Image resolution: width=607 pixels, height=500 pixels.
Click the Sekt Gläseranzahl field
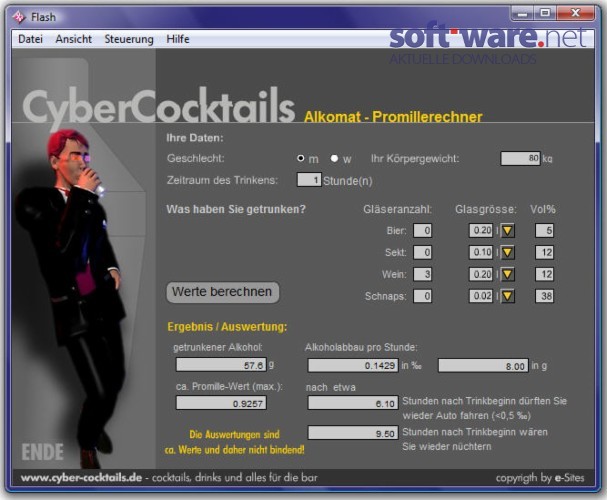[x=422, y=253]
